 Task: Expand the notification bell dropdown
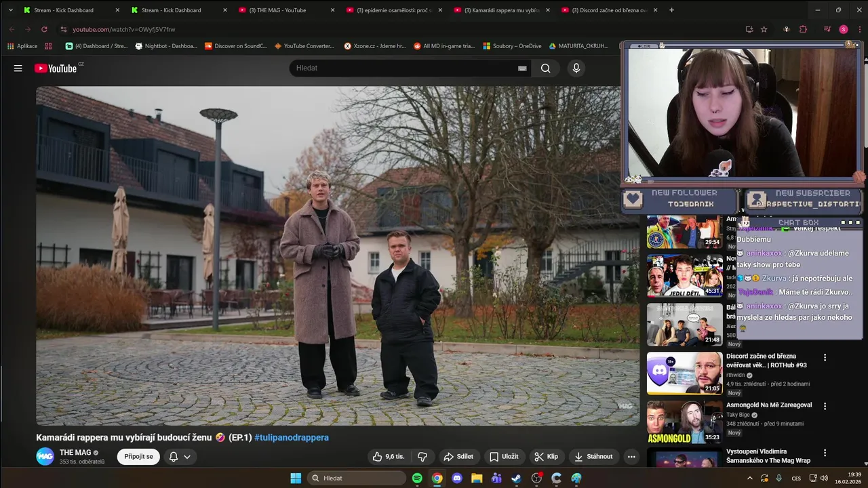(x=180, y=457)
